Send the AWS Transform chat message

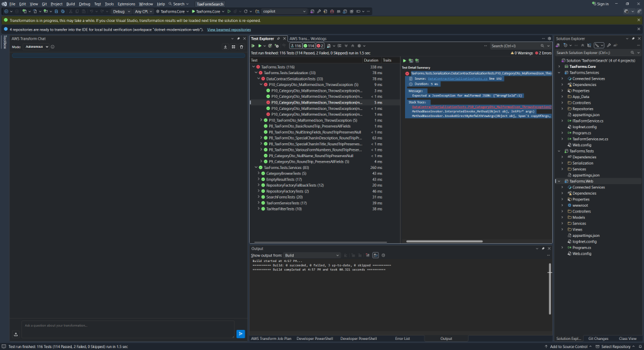click(241, 334)
